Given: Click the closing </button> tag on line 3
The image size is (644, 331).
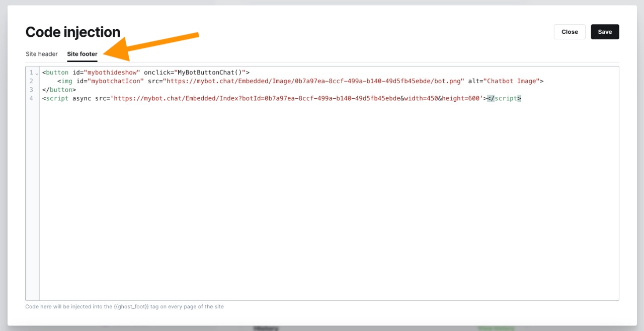Looking at the screenshot, I should (x=59, y=90).
